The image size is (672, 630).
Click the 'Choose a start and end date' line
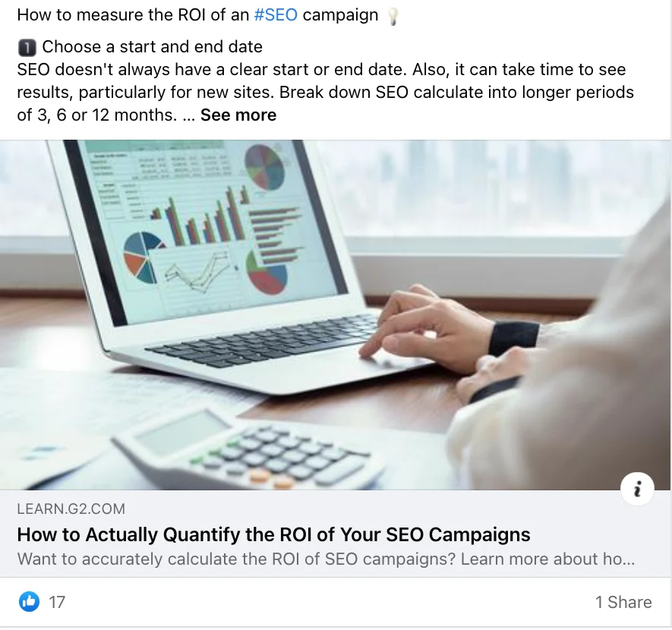click(x=152, y=47)
